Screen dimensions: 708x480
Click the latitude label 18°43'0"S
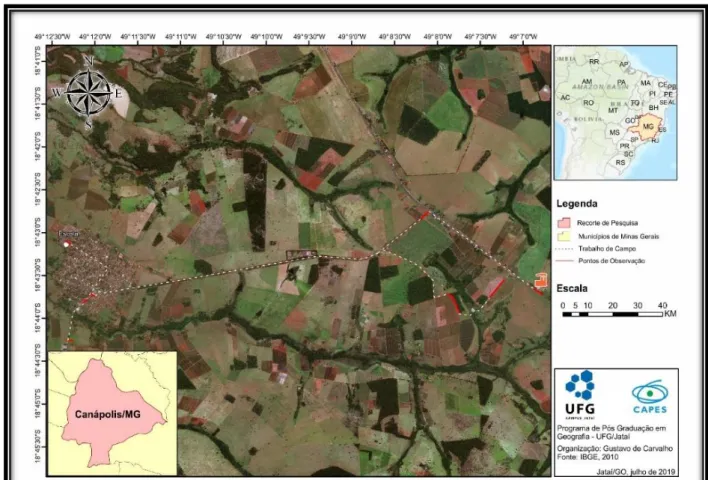pyautogui.click(x=38, y=232)
